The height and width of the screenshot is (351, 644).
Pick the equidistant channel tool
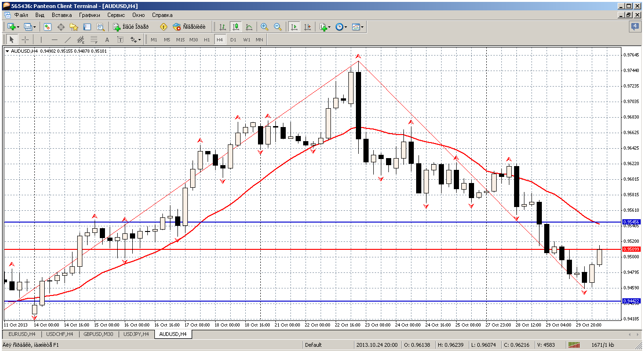[x=80, y=40]
